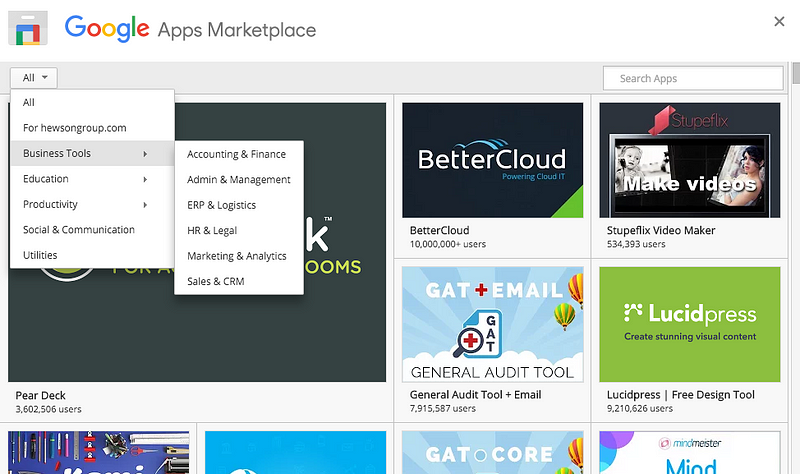The width and height of the screenshot is (800, 474).
Task: Click the 534,393 users text
Action: coord(636,244)
